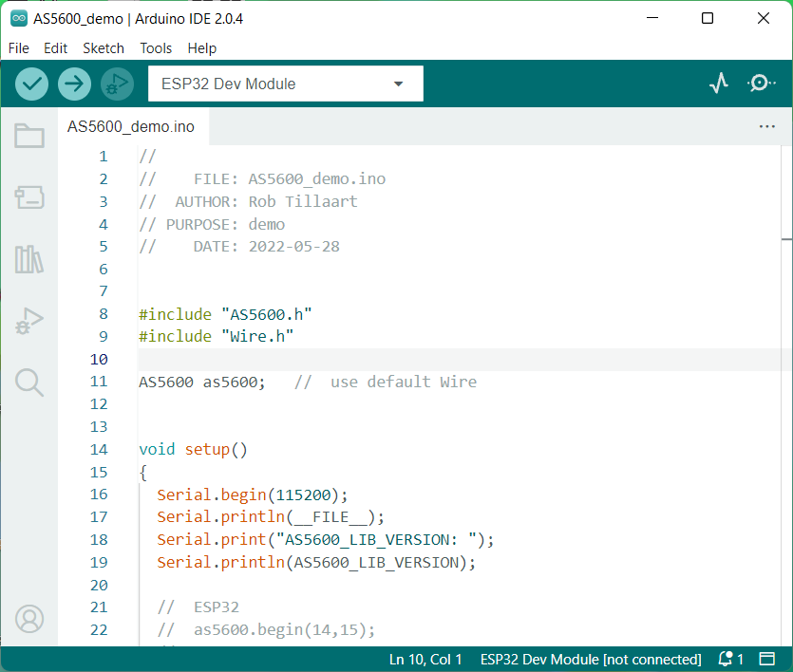Click line number 22 in the gutter

pyautogui.click(x=99, y=629)
